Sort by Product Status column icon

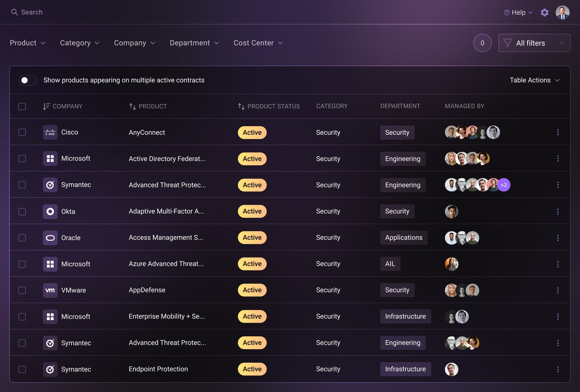coord(241,106)
